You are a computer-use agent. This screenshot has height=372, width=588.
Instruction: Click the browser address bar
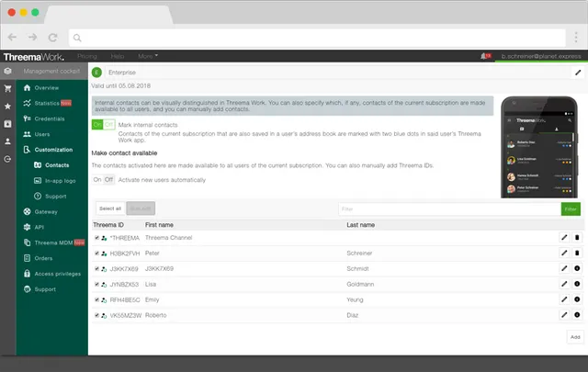[317, 38]
